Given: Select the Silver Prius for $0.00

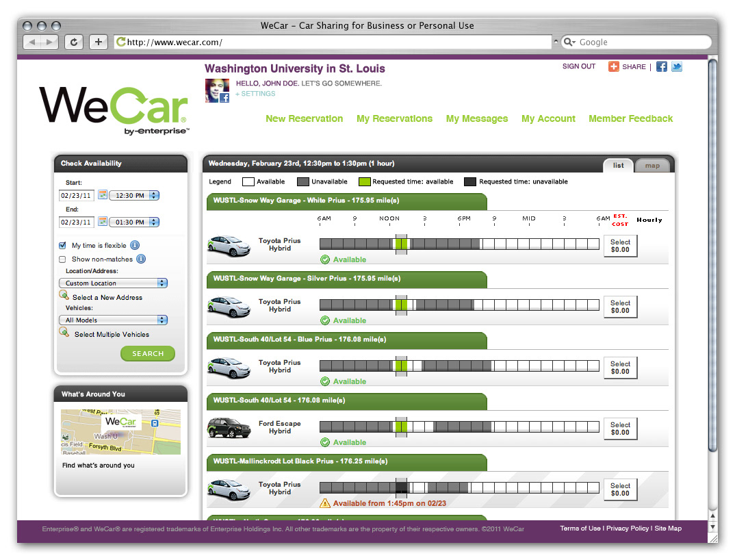Looking at the screenshot, I should point(620,307).
